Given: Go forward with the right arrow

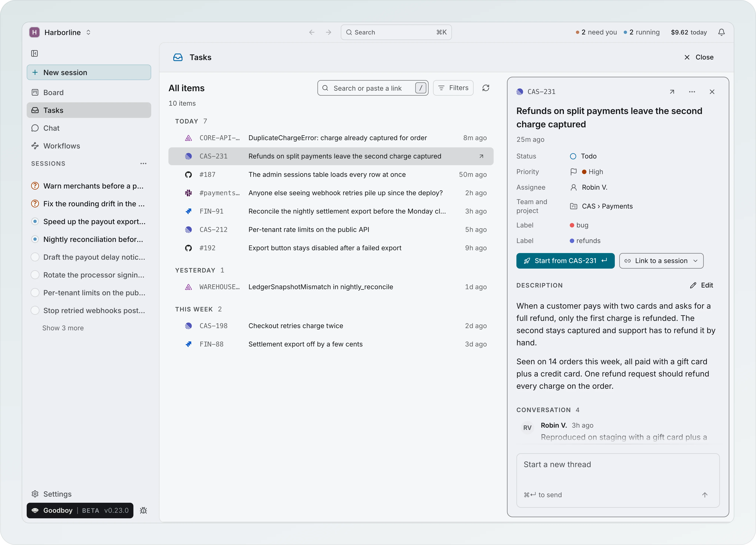Looking at the screenshot, I should [x=329, y=32].
